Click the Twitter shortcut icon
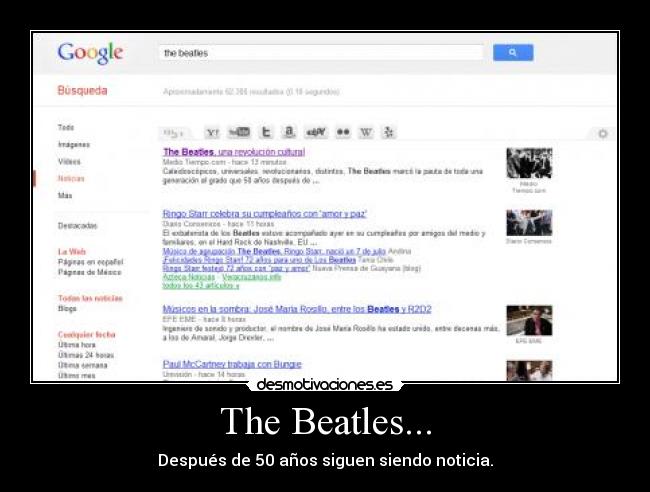The width and height of the screenshot is (650, 492). click(x=266, y=133)
